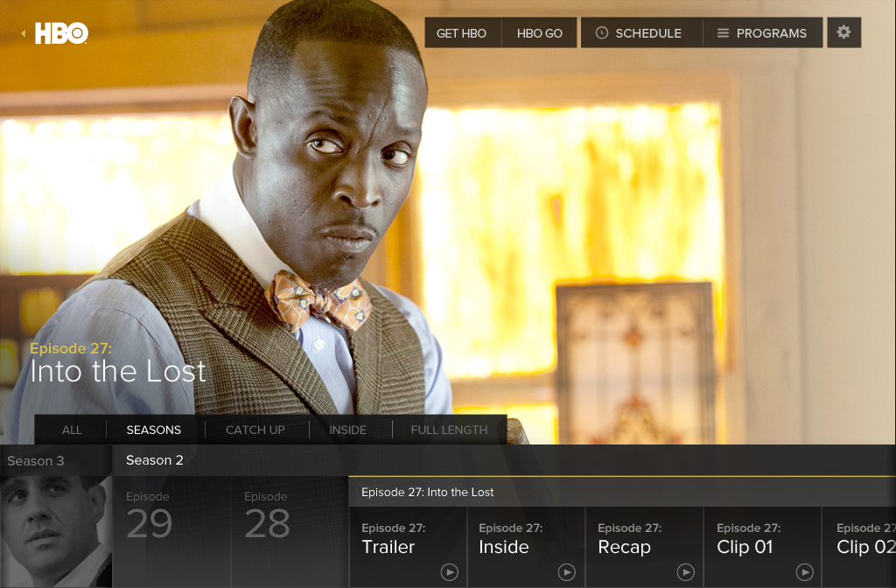The width and height of the screenshot is (896, 588).
Task: Click the yellow Episode 27 label above the title
Action: click(71, 348)
